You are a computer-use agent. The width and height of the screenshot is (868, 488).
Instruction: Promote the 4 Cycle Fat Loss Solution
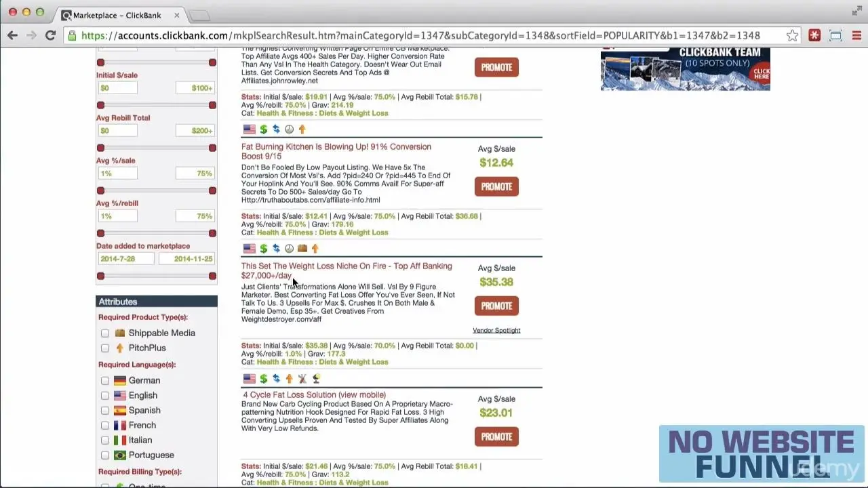(x=496, y=436)
